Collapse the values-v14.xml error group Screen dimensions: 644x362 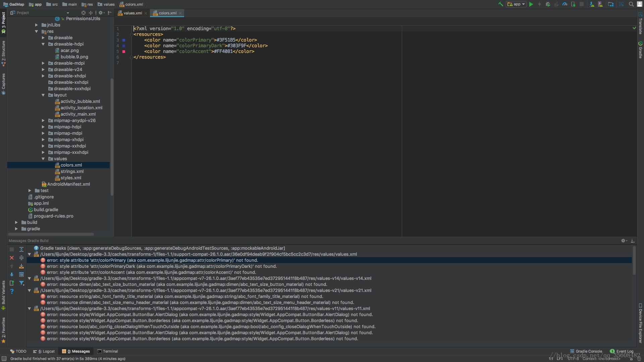pyautogui.click(x=30, y=279)
